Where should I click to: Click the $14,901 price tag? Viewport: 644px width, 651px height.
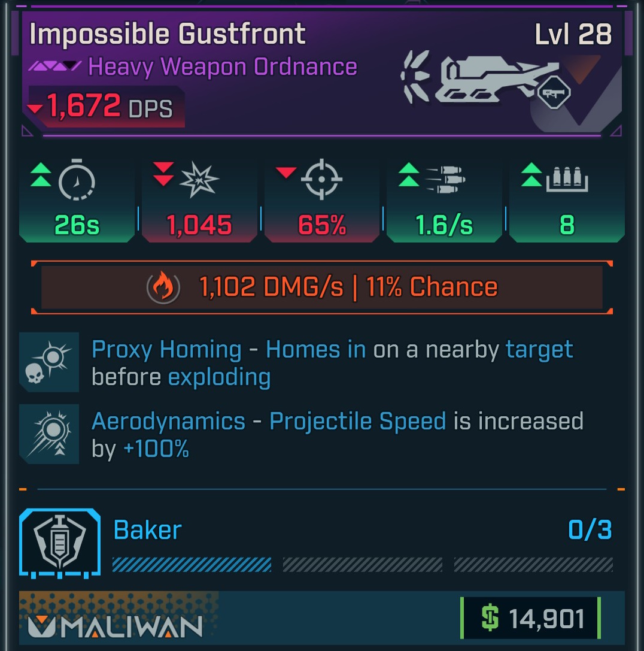click(530, 619)
